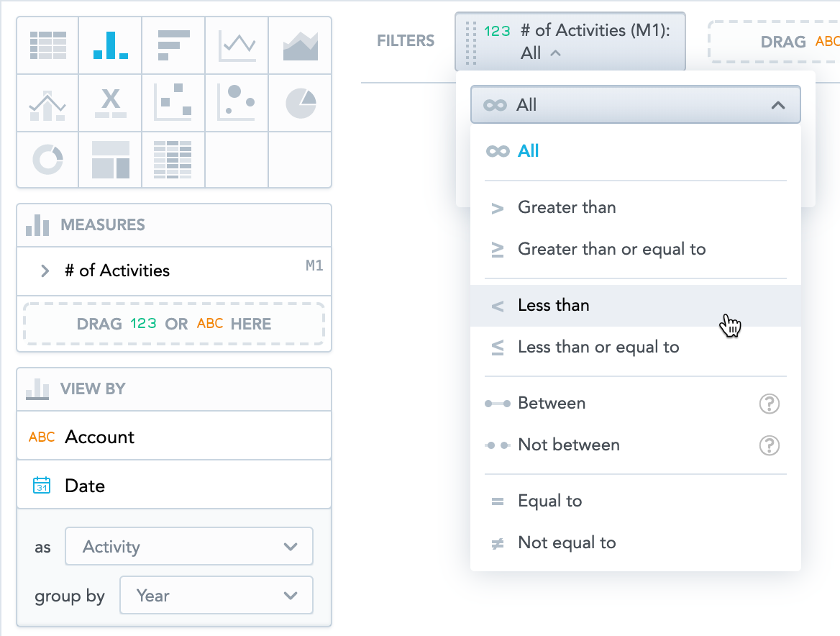
Task: Choose the donut chart icon
Action: point(47,160)
